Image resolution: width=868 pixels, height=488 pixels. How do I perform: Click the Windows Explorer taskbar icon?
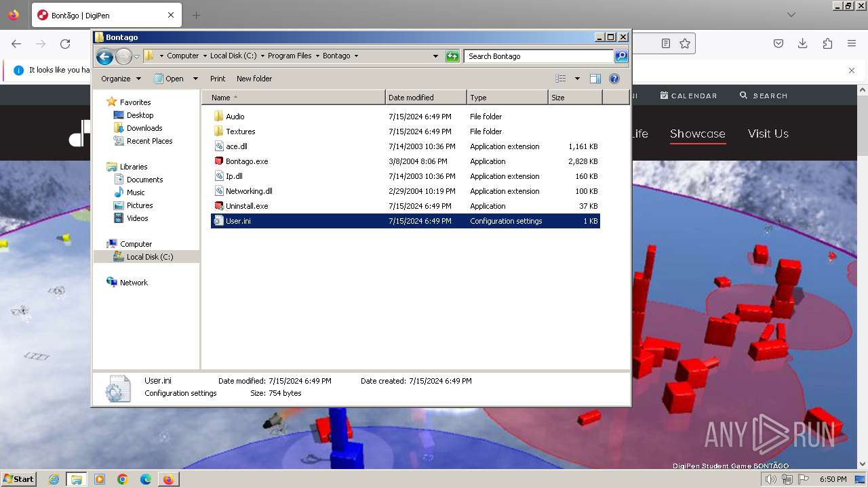(x=77, y=479)
